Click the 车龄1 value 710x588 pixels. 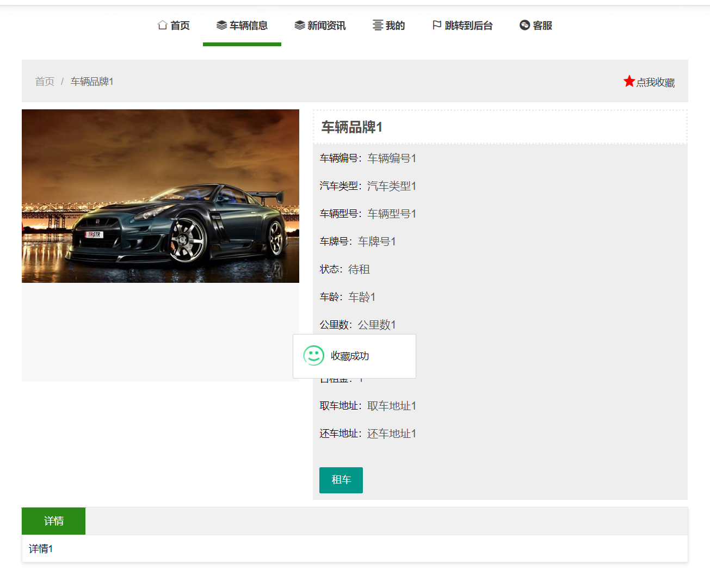click(362, 297)
